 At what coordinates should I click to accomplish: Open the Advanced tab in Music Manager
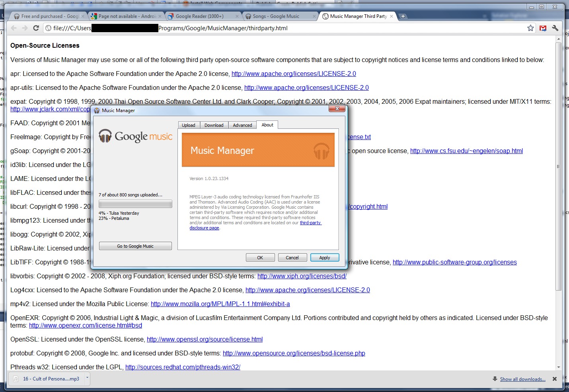(x=243, y=125)
